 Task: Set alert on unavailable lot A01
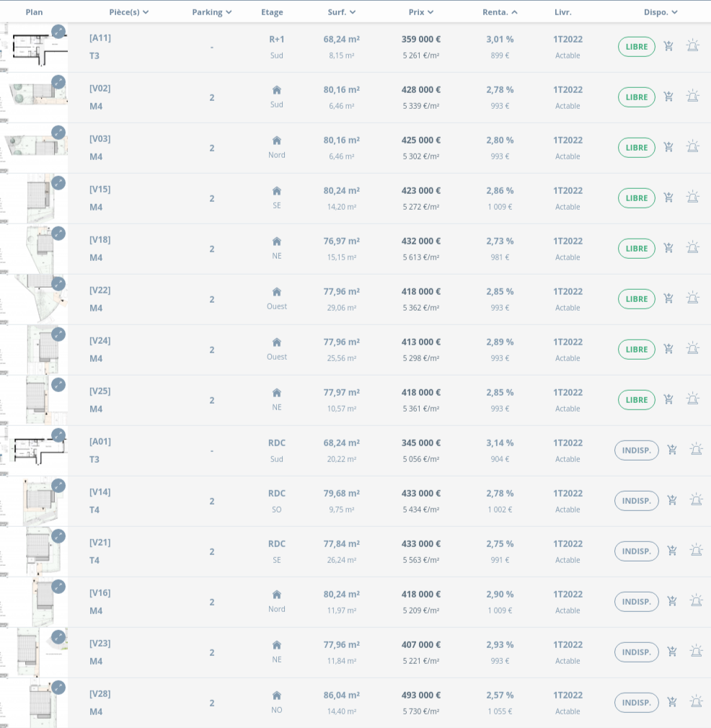(696, 450)
